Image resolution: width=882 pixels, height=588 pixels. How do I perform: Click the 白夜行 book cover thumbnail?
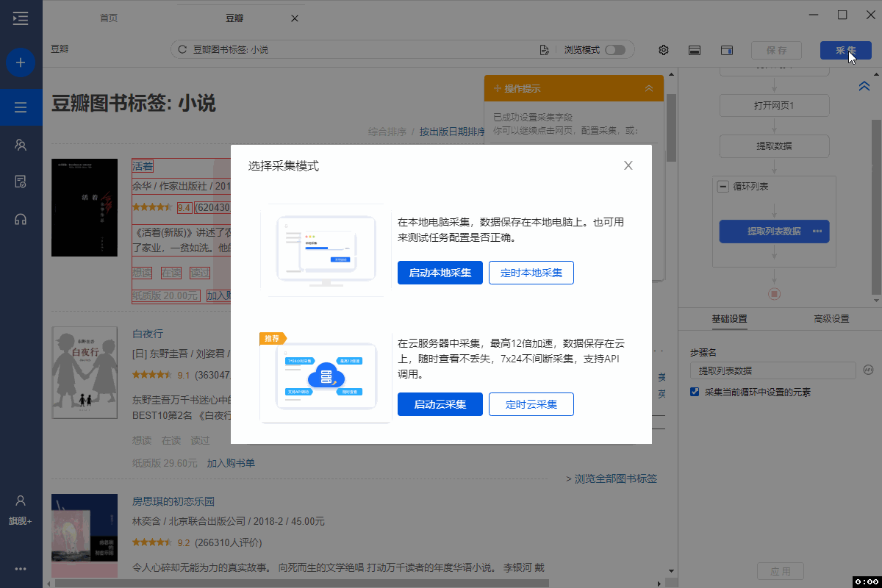85,373
